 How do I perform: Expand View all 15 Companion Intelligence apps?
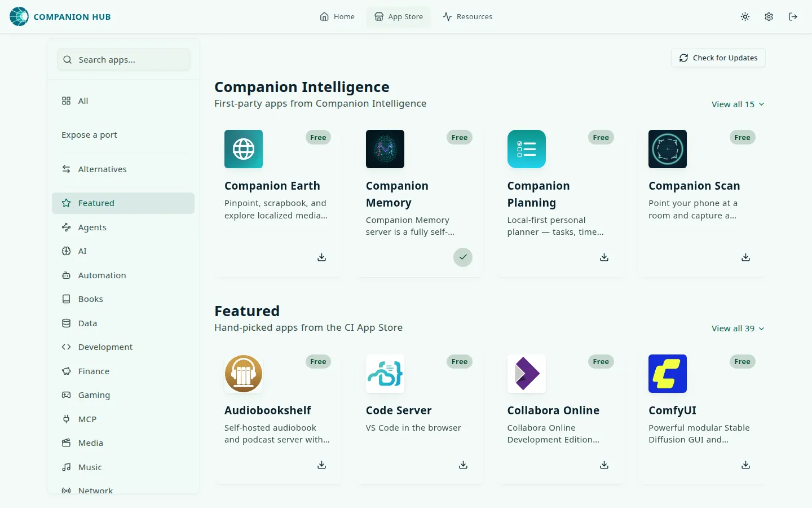738,104
